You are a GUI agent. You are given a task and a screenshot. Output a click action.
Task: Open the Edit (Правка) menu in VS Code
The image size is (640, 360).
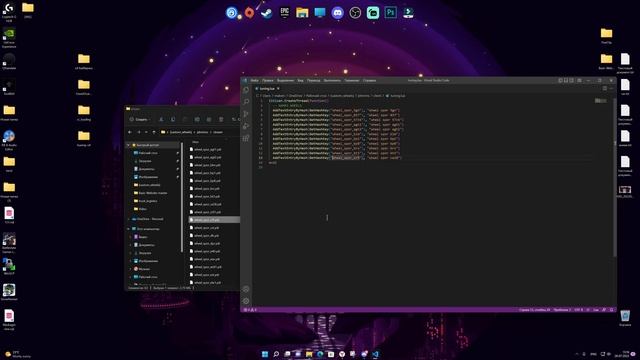[x=268, y=80]
